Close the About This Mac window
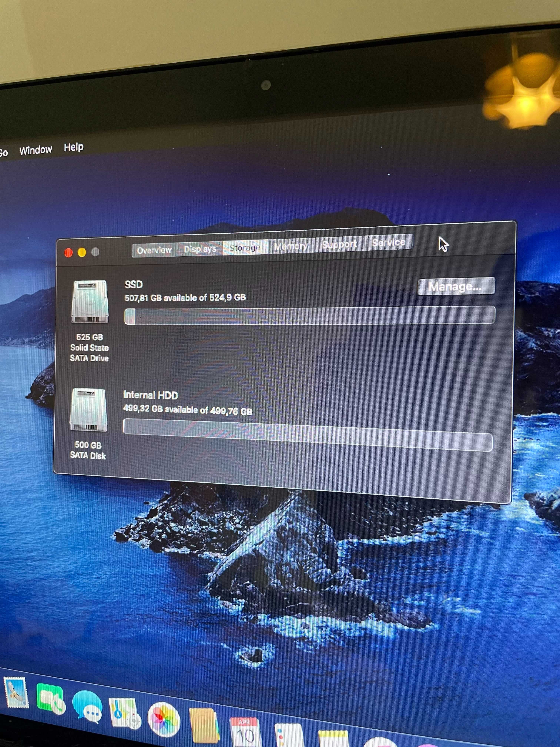560x747 pixels. pos(69,253)
